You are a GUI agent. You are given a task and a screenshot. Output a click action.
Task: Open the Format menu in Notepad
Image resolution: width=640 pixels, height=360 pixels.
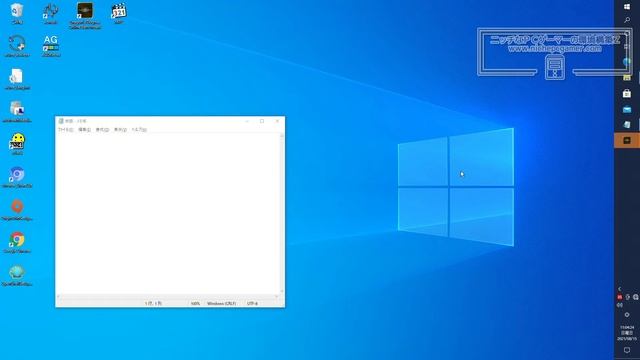(102, 129)
